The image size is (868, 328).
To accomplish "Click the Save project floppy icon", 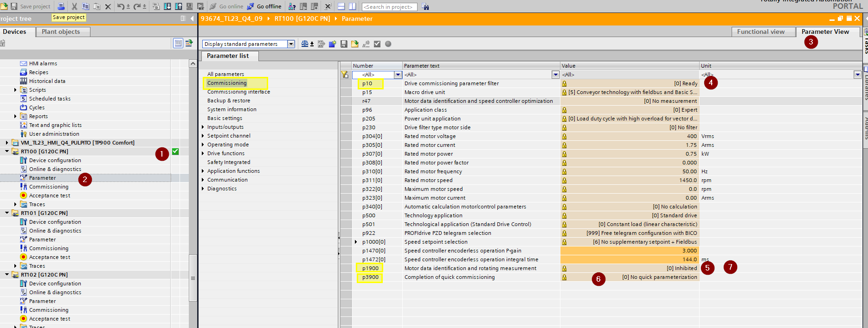I will pyautogui.click(x=14, y=6).
